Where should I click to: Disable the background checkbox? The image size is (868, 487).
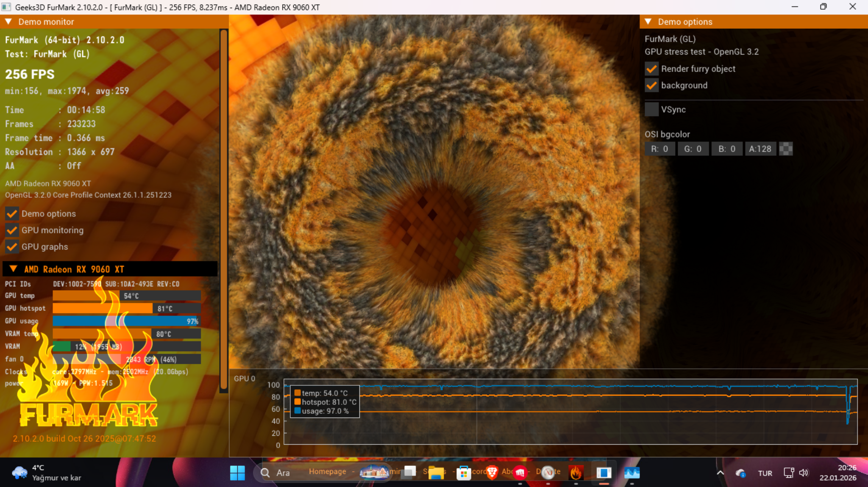651,86
